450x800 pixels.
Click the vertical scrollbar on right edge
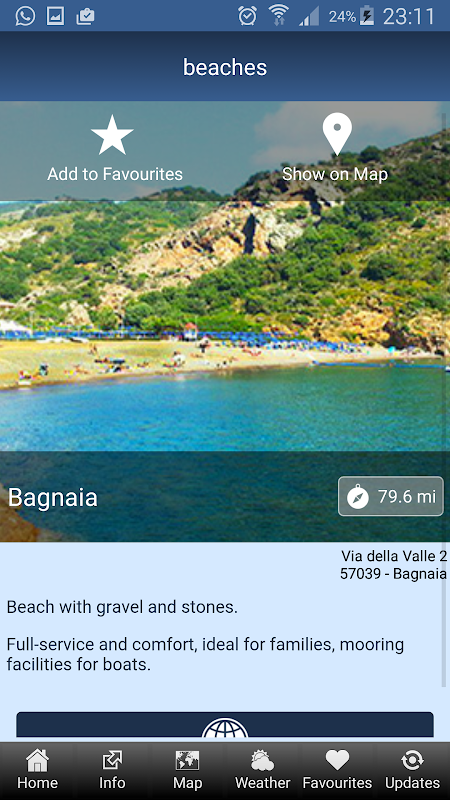[x=444, y=398]
